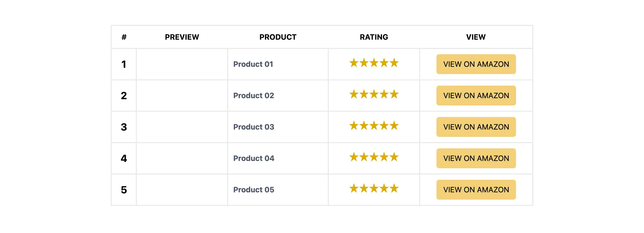The image size is (644, 233).
Task: Click the star rating for Product 03
Action: [x=374, y=126]
